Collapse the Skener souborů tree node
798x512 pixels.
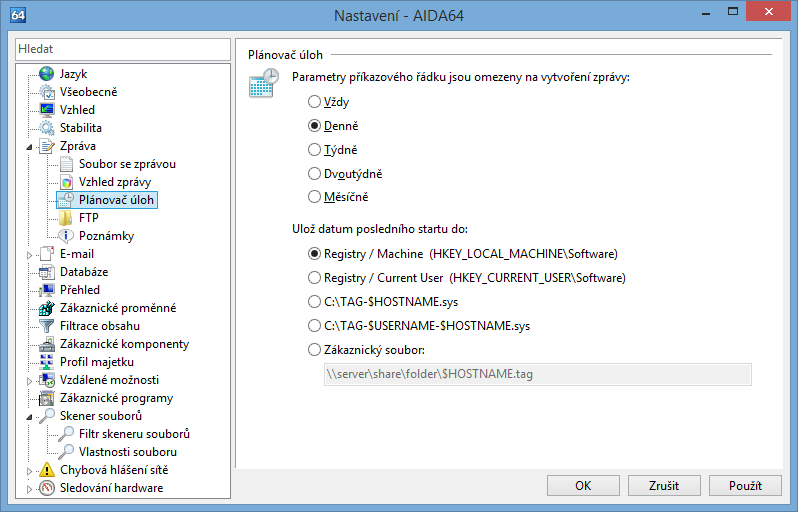(x=29, y=417)
